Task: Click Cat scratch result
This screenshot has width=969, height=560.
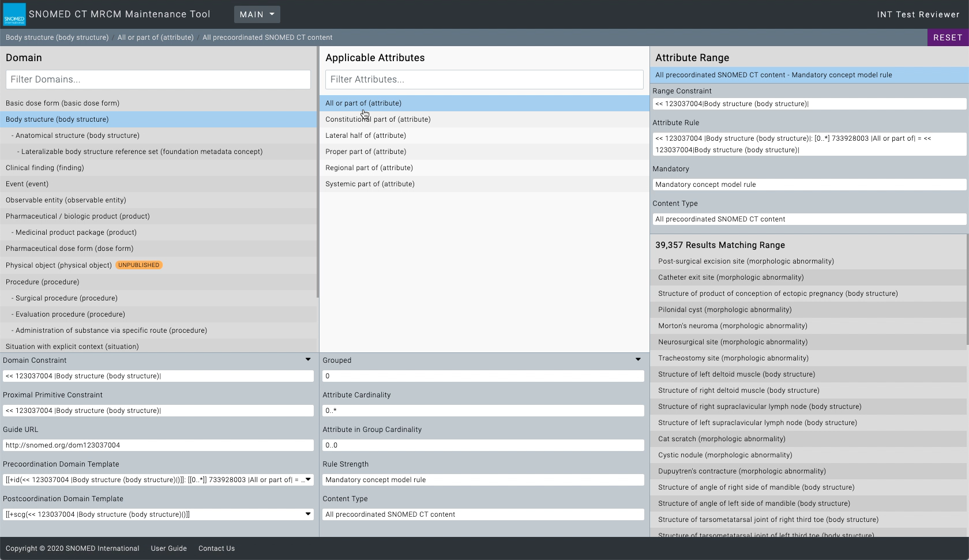Action: pos(808,439)
